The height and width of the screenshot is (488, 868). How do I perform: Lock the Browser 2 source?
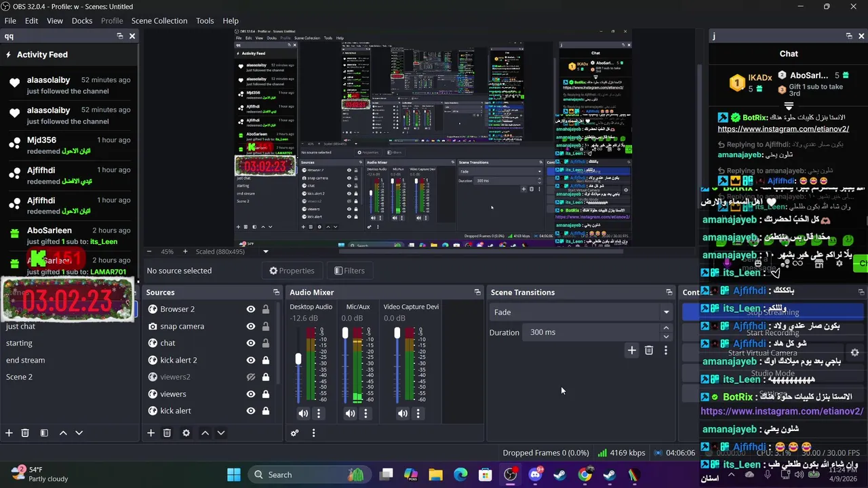pos(266,309)
